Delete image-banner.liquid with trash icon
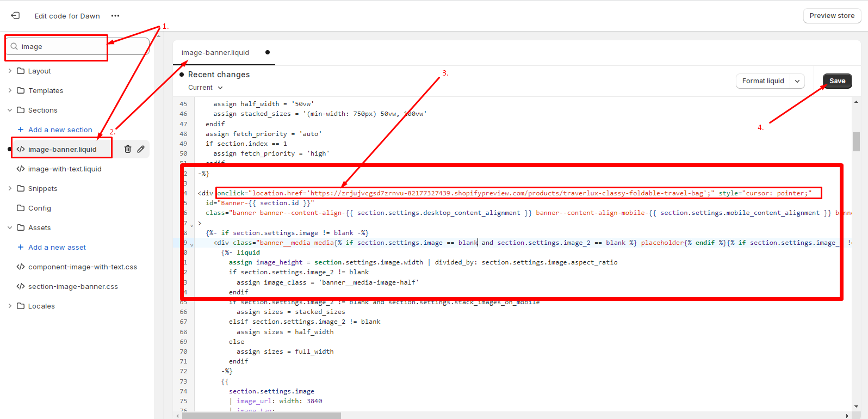 128,149
